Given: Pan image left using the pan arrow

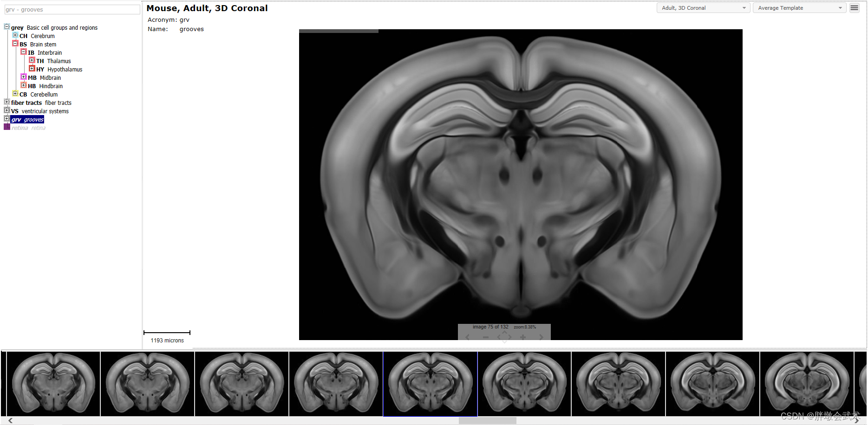Looking at the screenshot, I should point(499,337).
